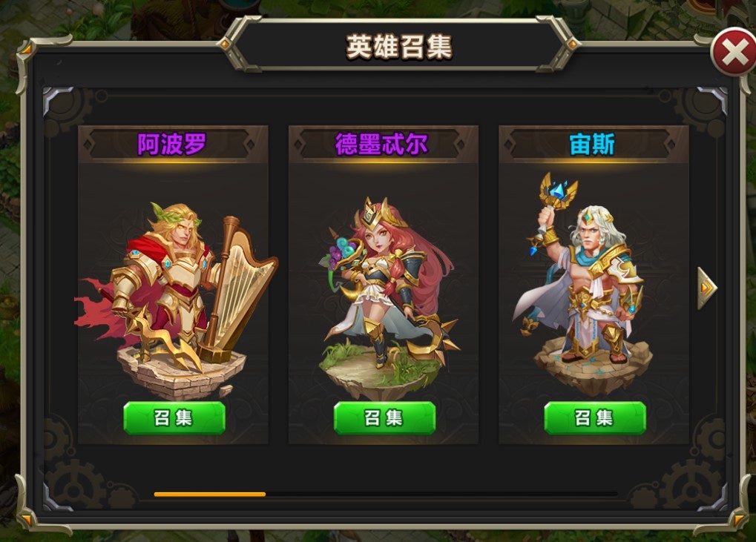
Task: Select the 宙斯 name banner
Action: 592,144
